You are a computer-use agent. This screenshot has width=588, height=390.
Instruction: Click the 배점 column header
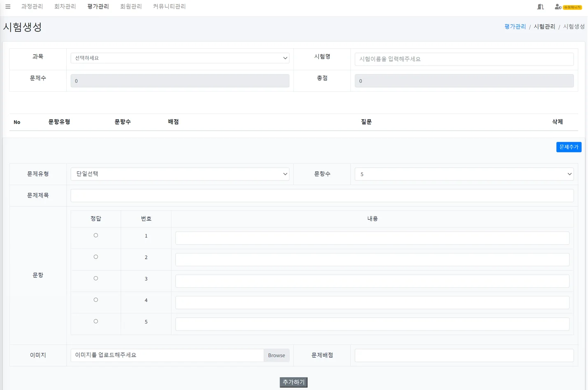(x=173, y=122)
